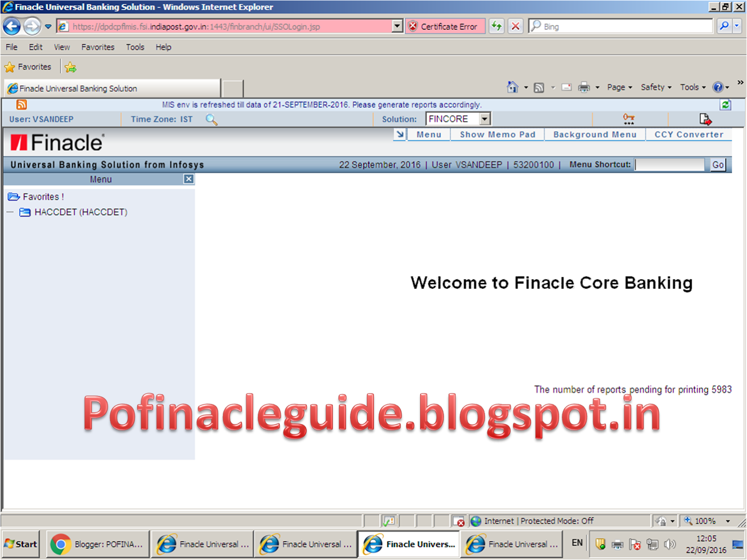Click the volume speaker tray icon

coord(669,544)
